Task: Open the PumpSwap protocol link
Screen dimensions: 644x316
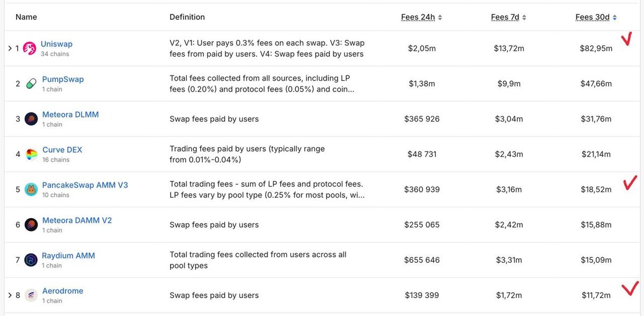Action: pos(63,79)
